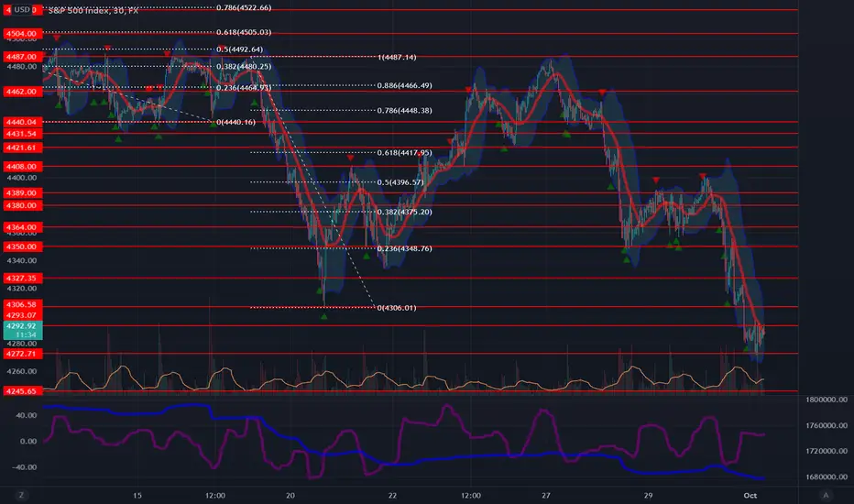
Task: Open the USD currency selector
Action: 22,9
